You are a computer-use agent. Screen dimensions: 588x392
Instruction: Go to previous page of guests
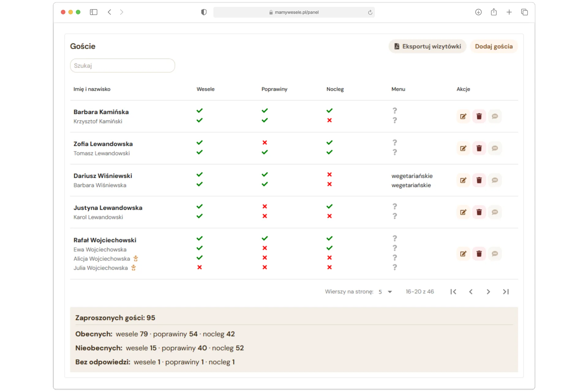(x=471, y=292)
